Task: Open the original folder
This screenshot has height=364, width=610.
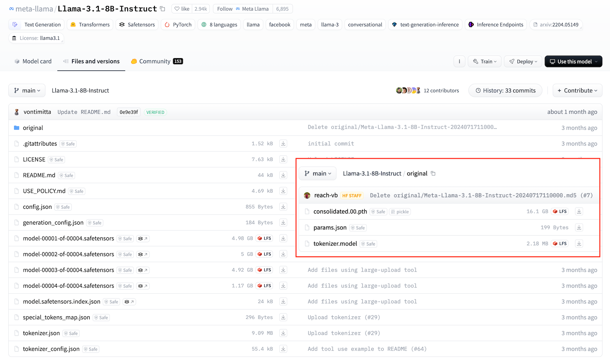Action: tap(33, 128)
